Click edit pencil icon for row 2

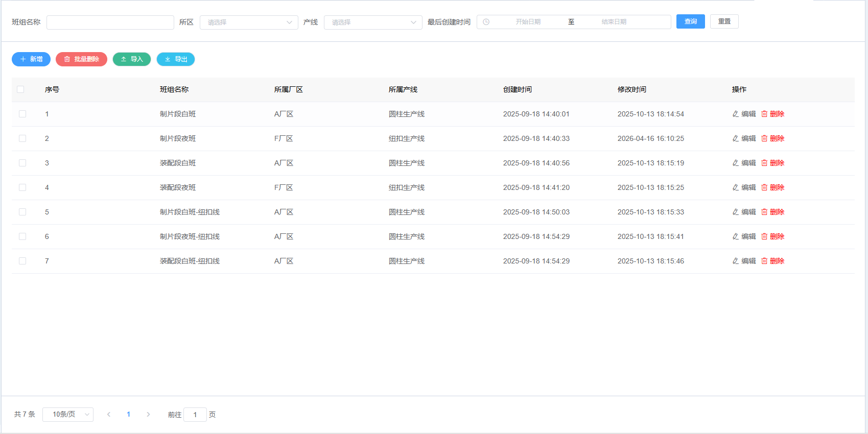(736, 138)
